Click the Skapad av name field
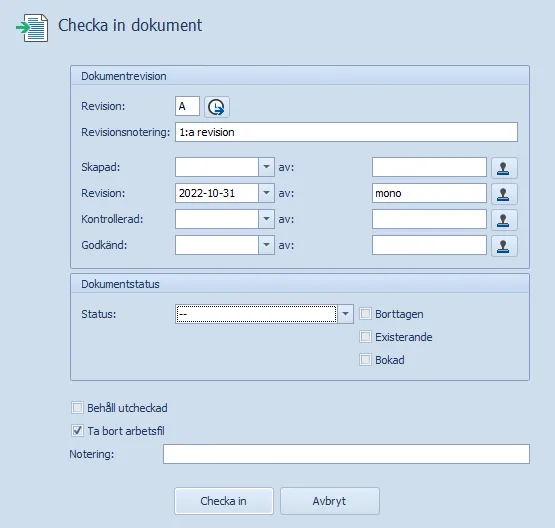The image size is (555, 528). [429, 167]
